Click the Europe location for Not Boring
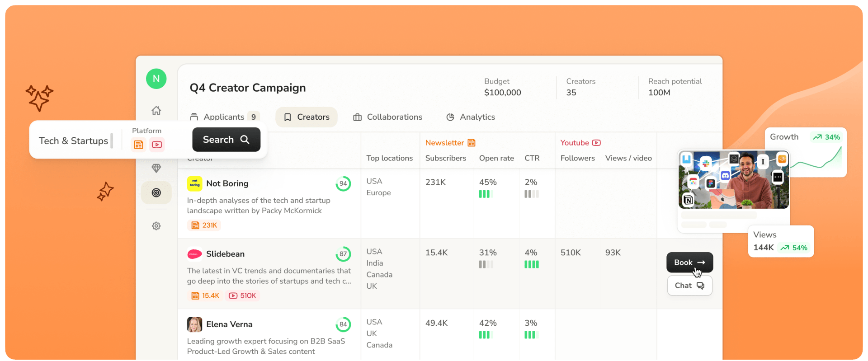The image size is (868, 361). [x=379, y=192]
